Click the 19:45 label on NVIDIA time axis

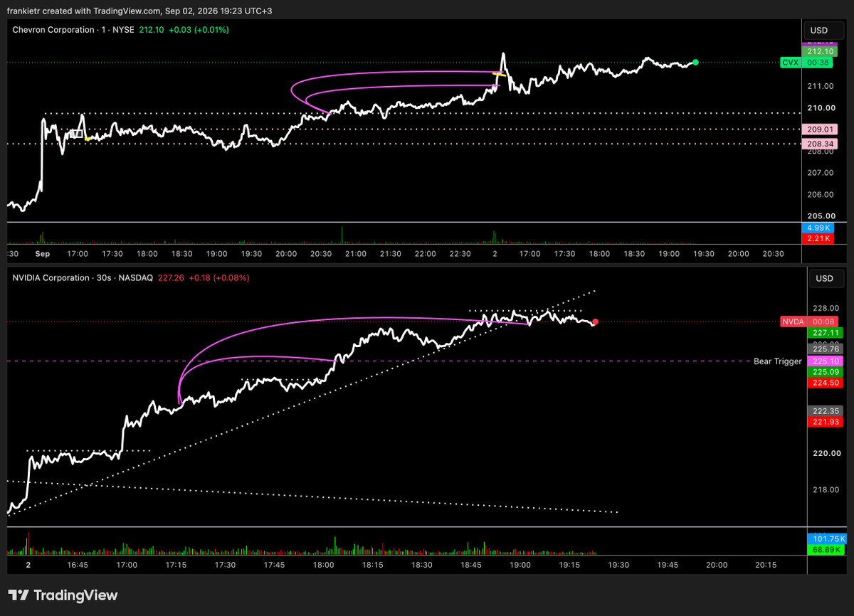pos(668,565)
